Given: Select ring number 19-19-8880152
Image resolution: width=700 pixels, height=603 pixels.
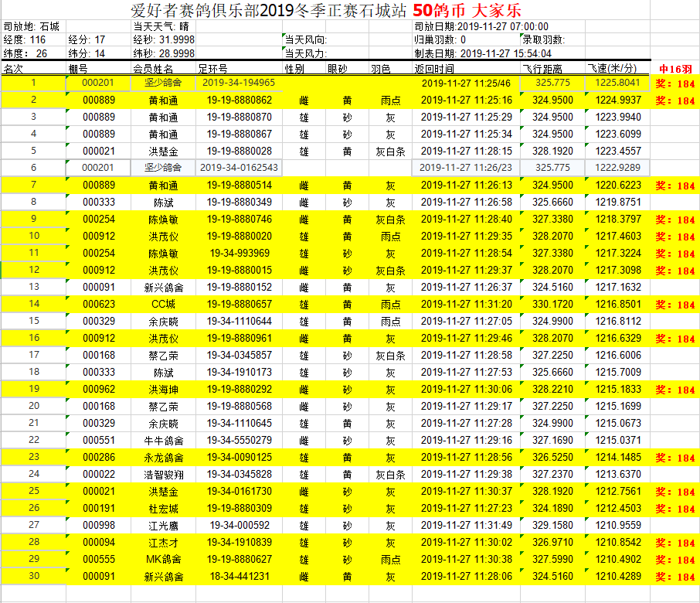Looking at the screenshot, I should click(240, 288).
